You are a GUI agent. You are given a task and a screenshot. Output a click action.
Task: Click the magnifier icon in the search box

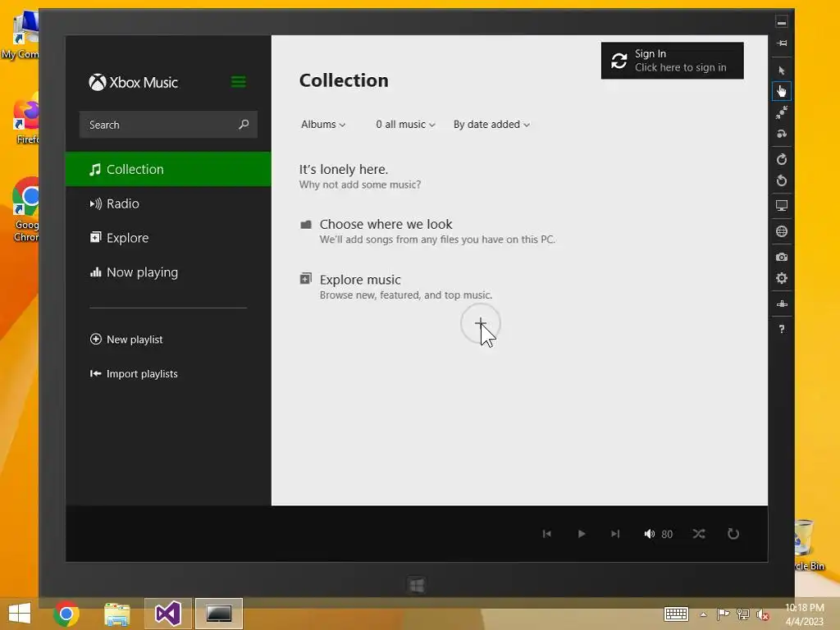pos(244,125)
